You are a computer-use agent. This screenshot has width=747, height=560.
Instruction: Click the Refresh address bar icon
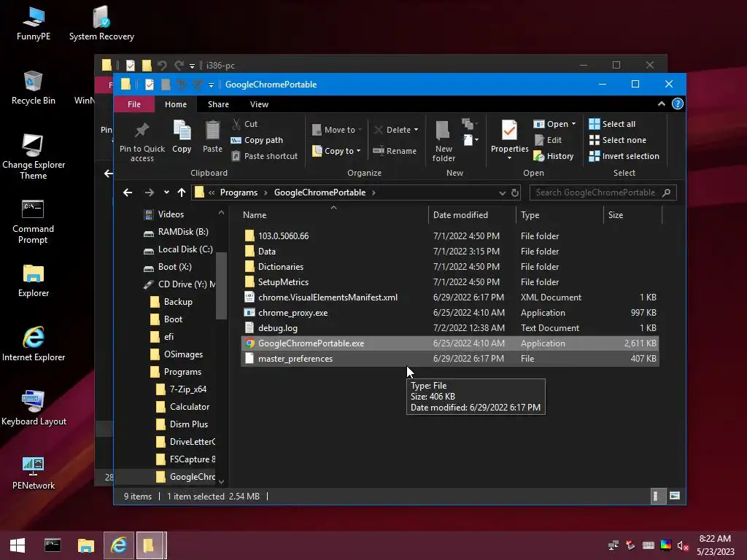pyautogui.click(x=514, y=192)
